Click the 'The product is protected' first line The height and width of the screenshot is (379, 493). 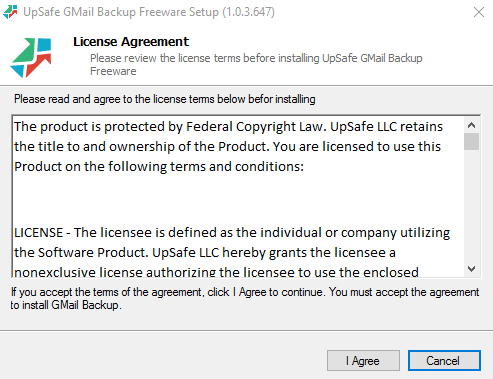click(x=228, y=127)
